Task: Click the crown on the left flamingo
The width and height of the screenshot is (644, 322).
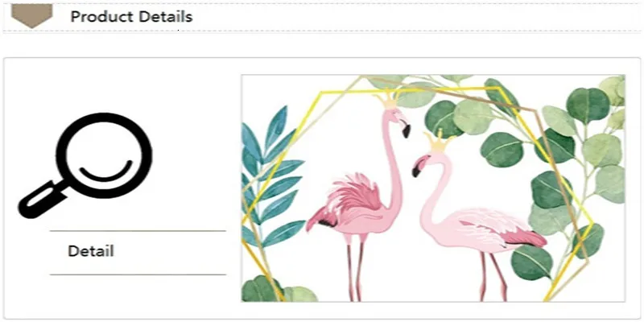Action: click(x=386, y=101)
